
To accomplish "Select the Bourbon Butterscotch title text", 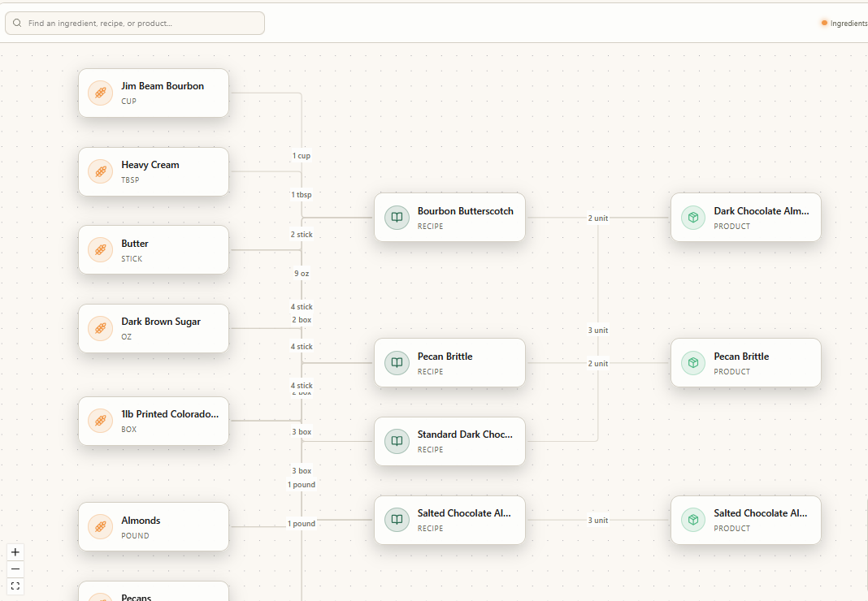I will click(466, 211).
